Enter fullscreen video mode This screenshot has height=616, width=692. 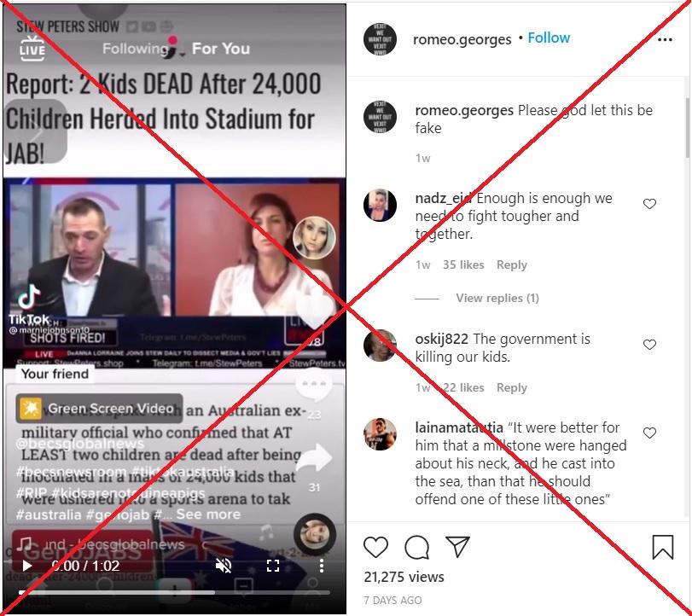pyautogui.click(x=273, y=566)
